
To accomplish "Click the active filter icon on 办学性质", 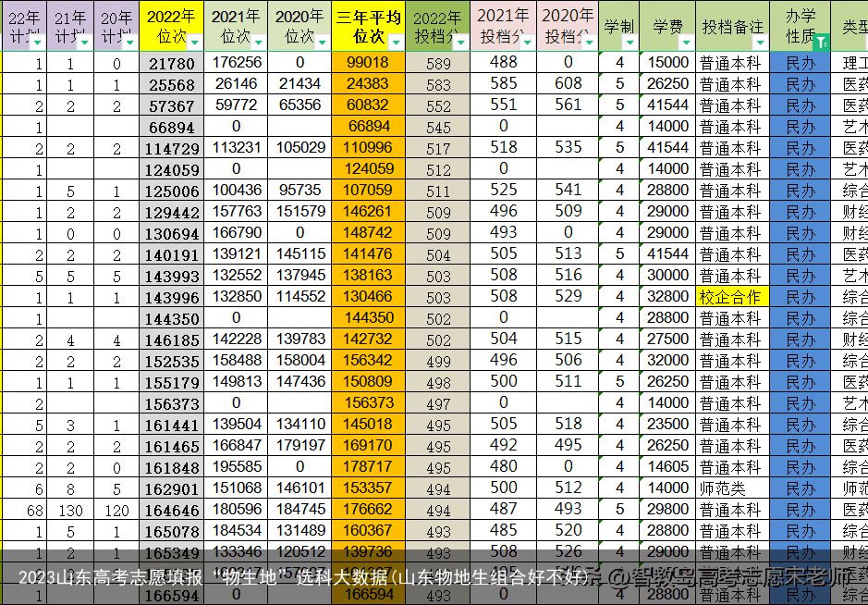I will click(822, 43).
